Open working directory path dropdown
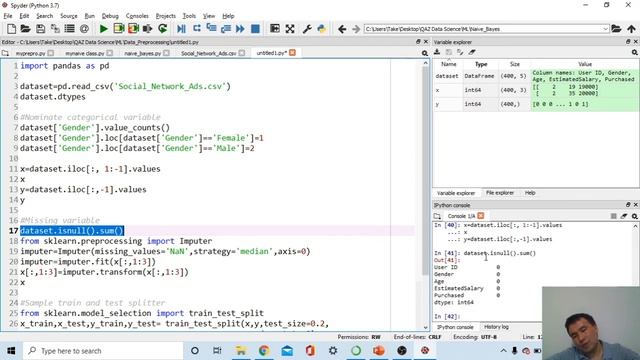The width and height of the screenshot is (640, 360). [605, 29]
